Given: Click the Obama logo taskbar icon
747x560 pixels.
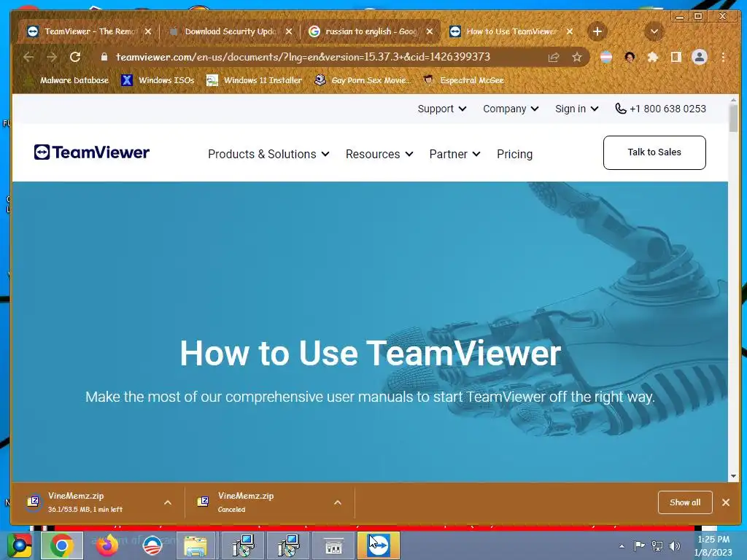Looking at the screenshot, I should point(152,545).
